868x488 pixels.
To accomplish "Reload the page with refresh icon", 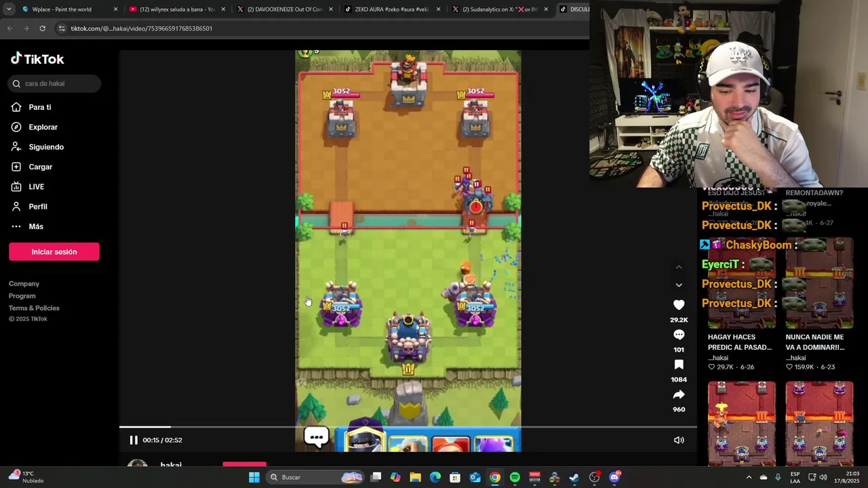I will click(x=42, y=28).
